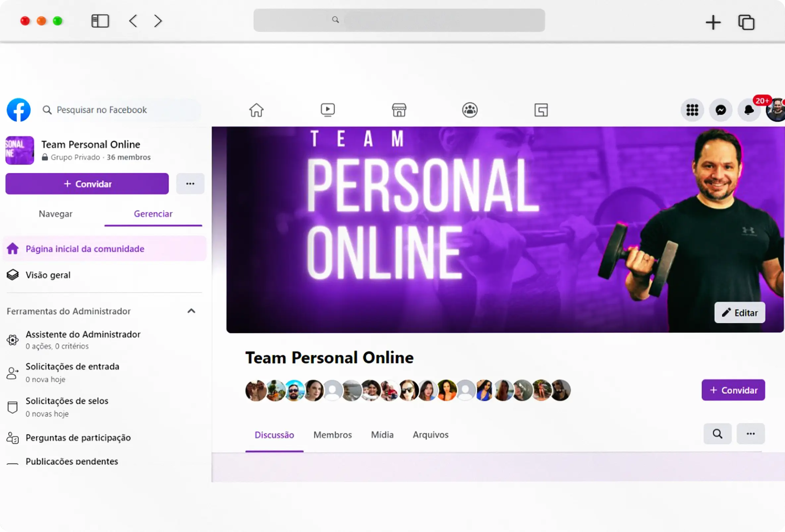This screenshot has width=785, height=532.
Task: Open the nine-dot apps menu
Action: 692,110
